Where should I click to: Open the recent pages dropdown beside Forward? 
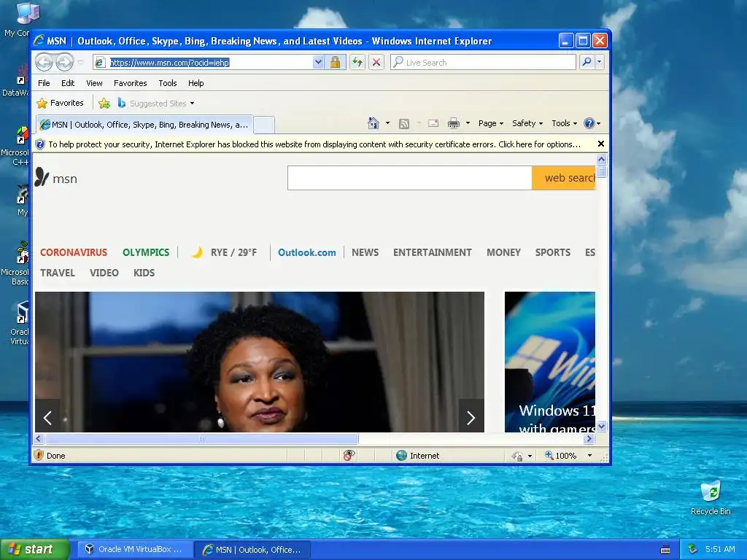pos(80,63)
